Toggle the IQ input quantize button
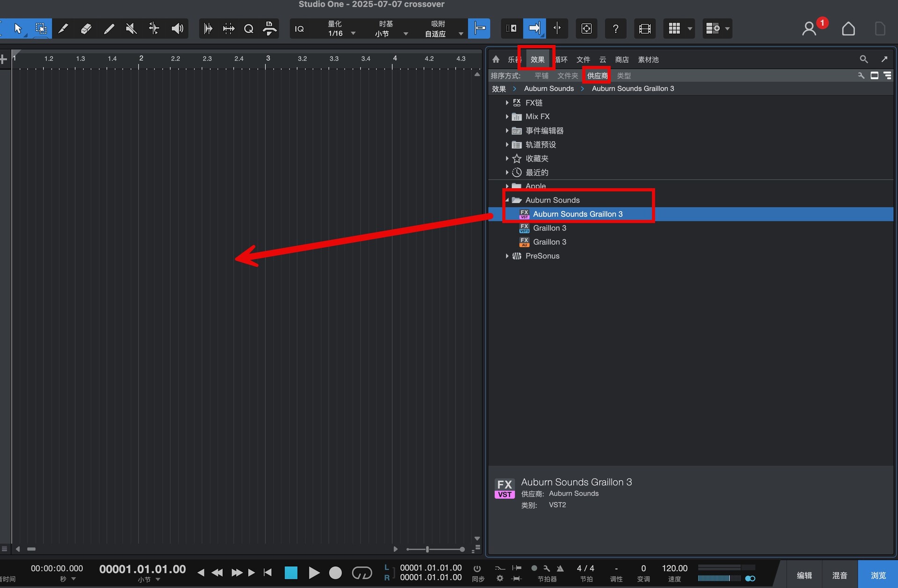Screen dimensions: 898x588 coord(299,29)
